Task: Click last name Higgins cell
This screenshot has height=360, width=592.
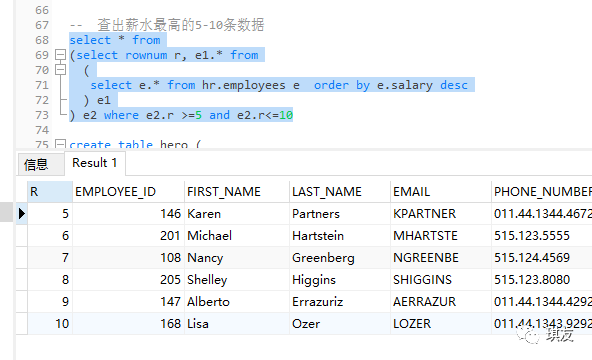Action: pos(340,280)
